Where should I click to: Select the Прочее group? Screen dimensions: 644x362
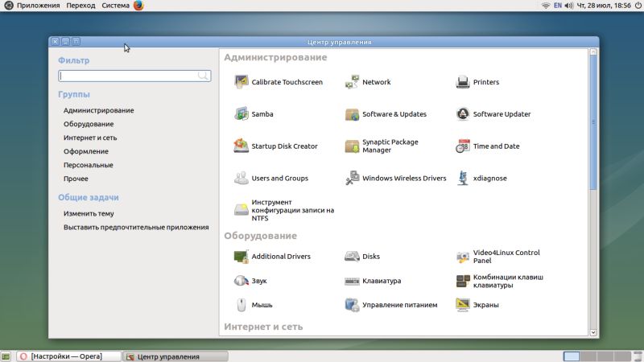point(76,179)
